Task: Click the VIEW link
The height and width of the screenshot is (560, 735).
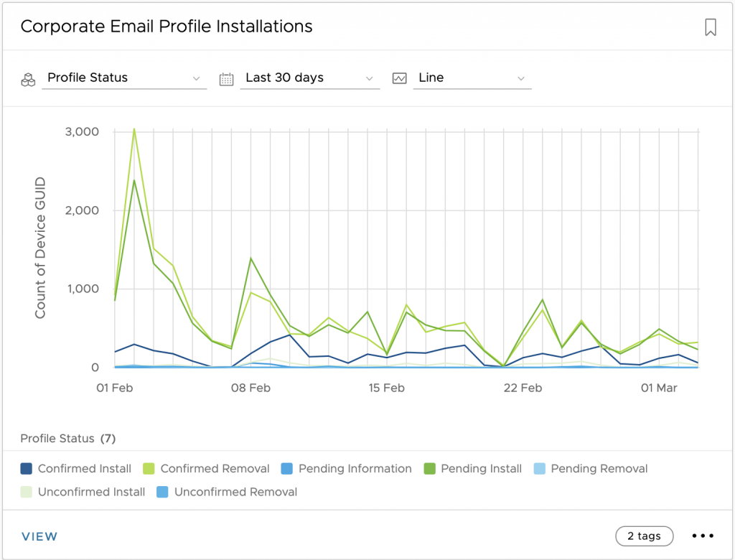Action: click(39, 536)
